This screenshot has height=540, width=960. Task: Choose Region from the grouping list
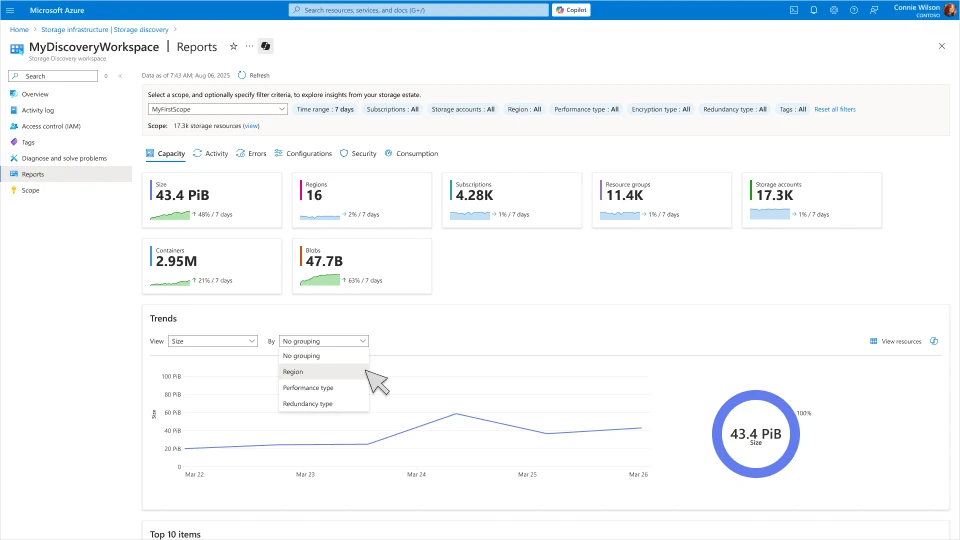pyautogui.click(x=293, y=371)
